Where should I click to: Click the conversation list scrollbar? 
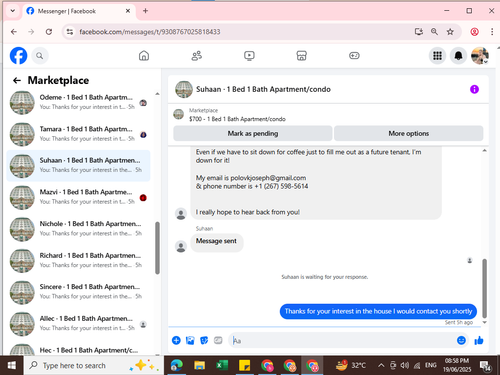(157, 248)
